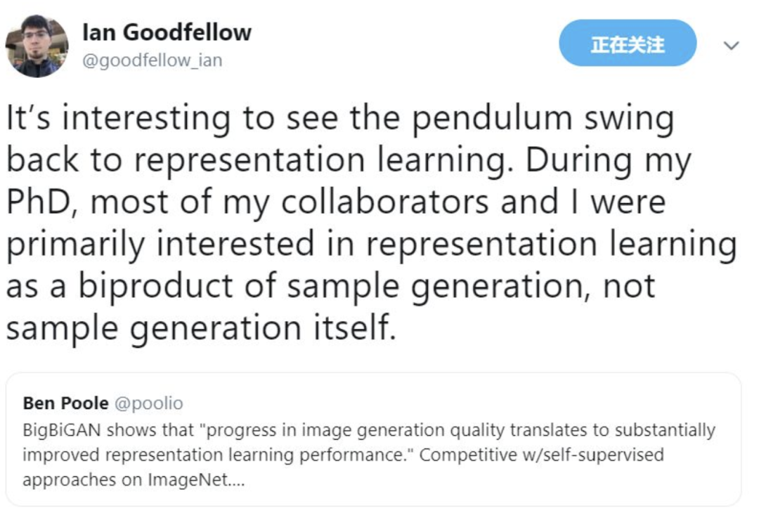Click the word PhD in the tweet
Viewport: 759px width, 532px height.
(41, 203)
